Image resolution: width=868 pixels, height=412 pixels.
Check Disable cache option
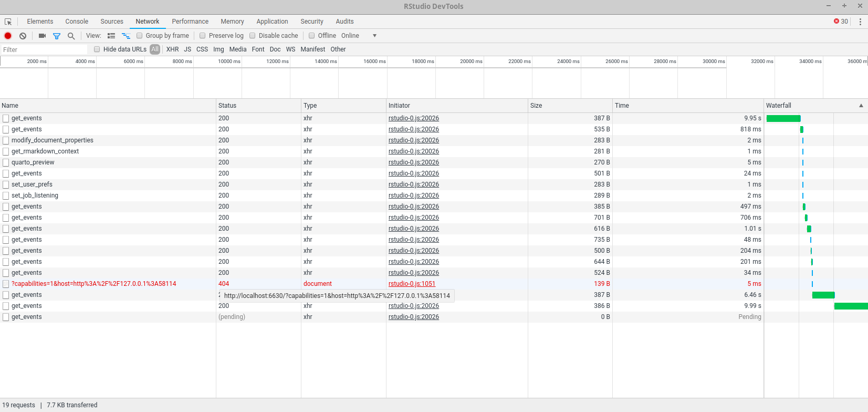[253, 36]
